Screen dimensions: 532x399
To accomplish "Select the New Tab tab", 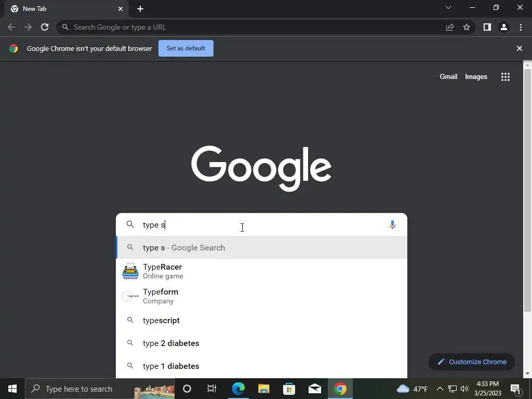I will (x=66, y=9).
